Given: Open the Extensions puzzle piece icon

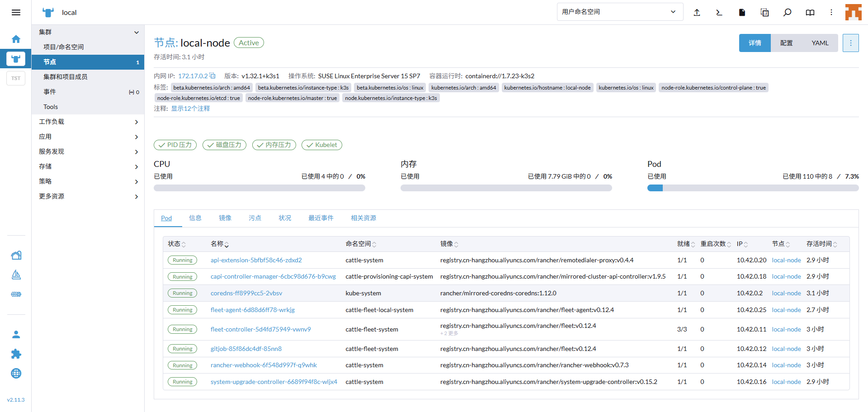Looking at the screenshot, I should point(16,354).
